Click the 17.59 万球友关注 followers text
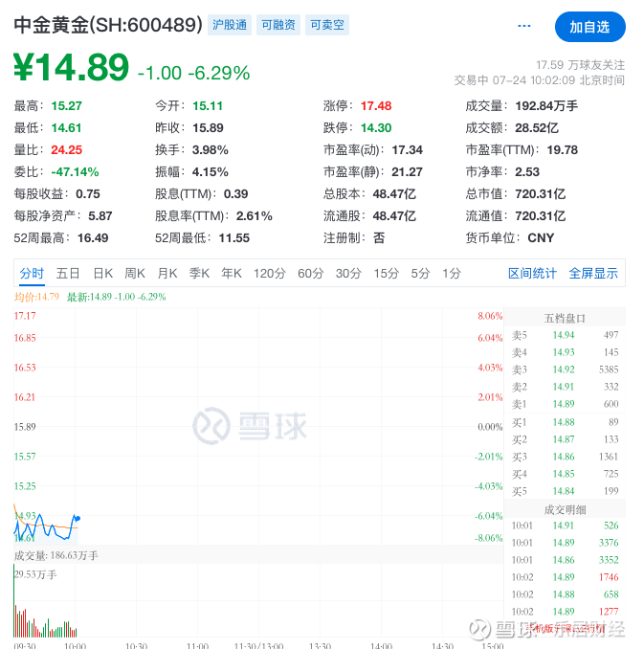 580,65
